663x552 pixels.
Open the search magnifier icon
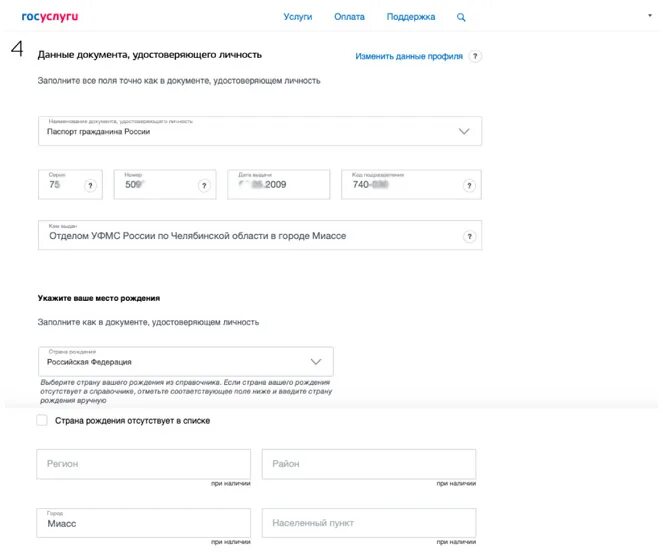(461, 17)
